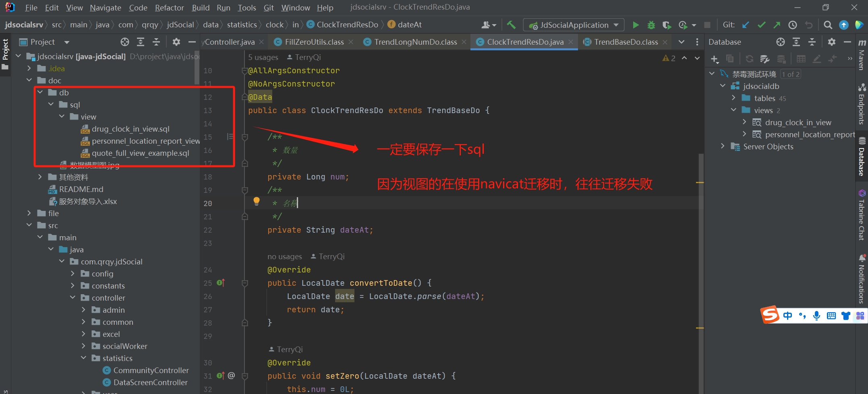Screen dimensions: 868x394
Task: Show Git history clock icon
Action: (793, 25)
